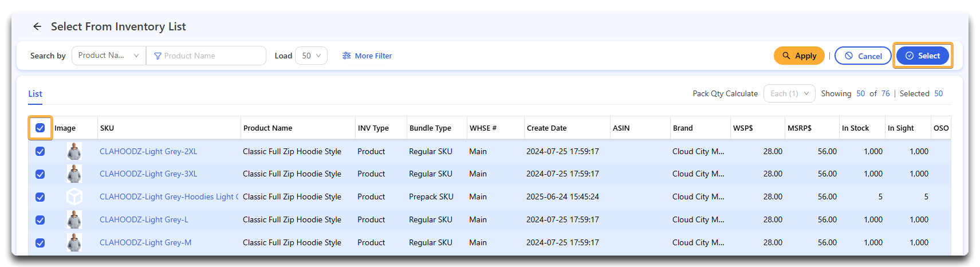980x267 pixels.
Task: Click the blue Select button
Action: (922, 56)
